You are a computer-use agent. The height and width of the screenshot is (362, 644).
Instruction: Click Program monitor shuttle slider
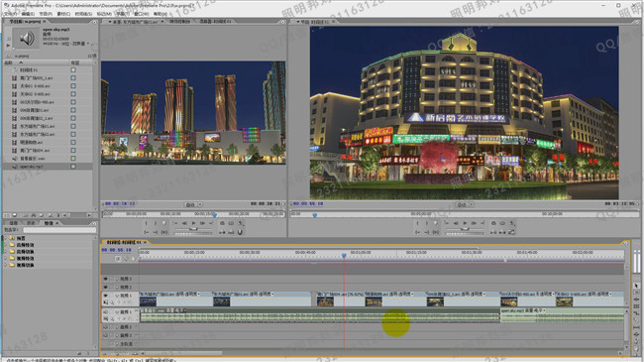point(465,229)
